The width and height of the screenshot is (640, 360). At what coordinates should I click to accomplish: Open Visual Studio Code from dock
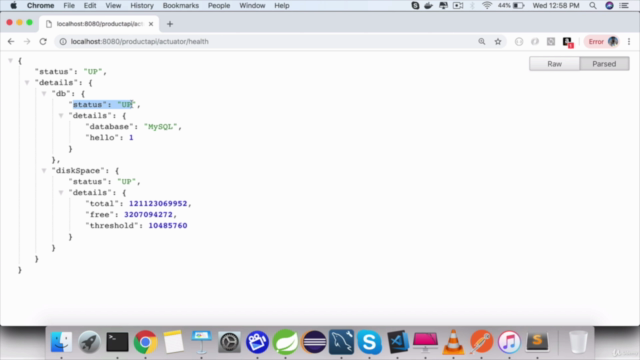tap(398, 342)
